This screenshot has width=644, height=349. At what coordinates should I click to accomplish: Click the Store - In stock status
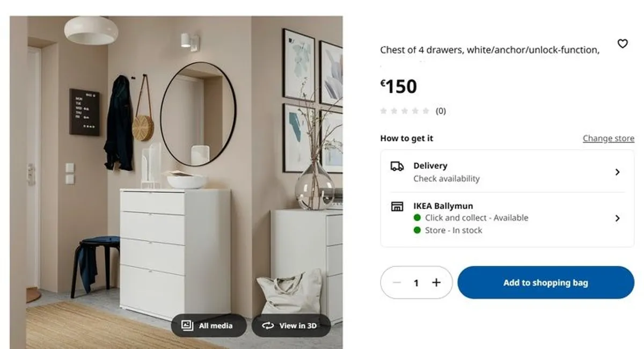pyautogui.click(x=453, y=230)
